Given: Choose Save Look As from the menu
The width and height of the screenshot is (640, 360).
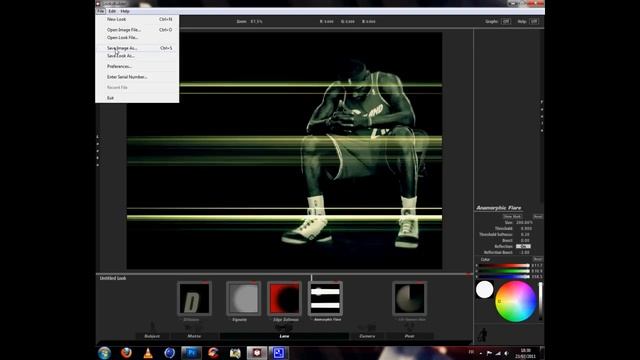Looking at the screenshot, I should point(137,56).
